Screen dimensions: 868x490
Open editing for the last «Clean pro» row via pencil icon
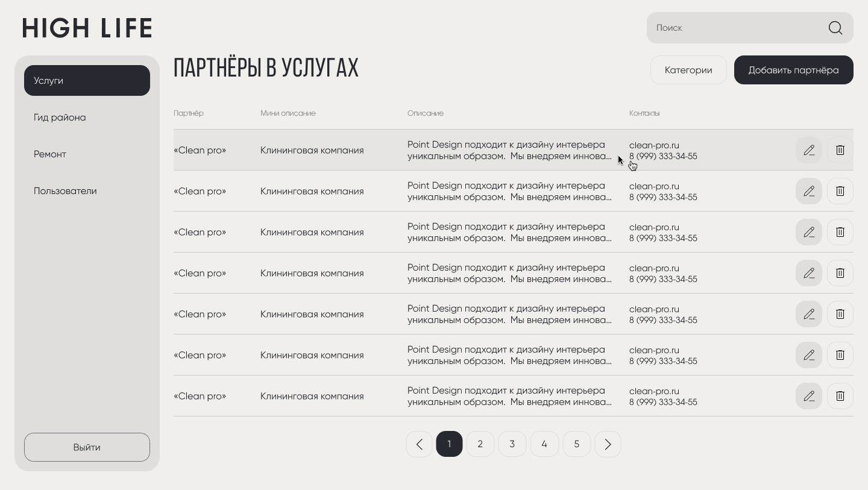[809, 396]
